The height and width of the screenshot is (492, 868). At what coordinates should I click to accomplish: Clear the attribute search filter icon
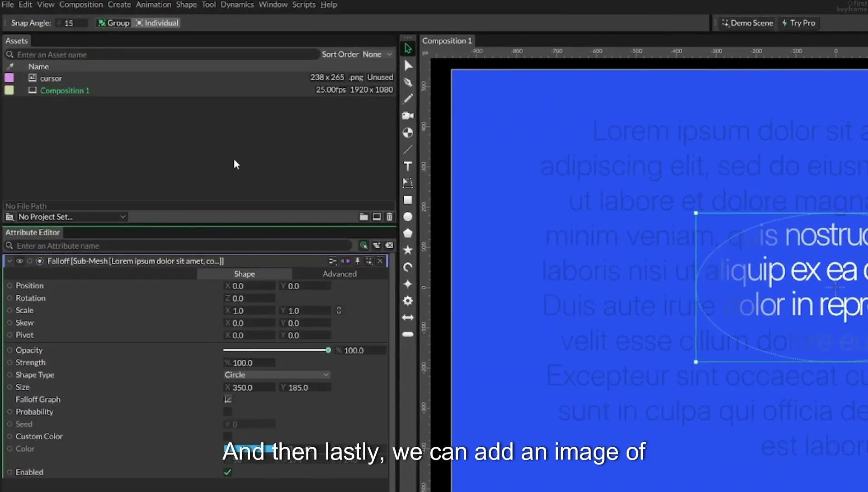coord(389,246)
